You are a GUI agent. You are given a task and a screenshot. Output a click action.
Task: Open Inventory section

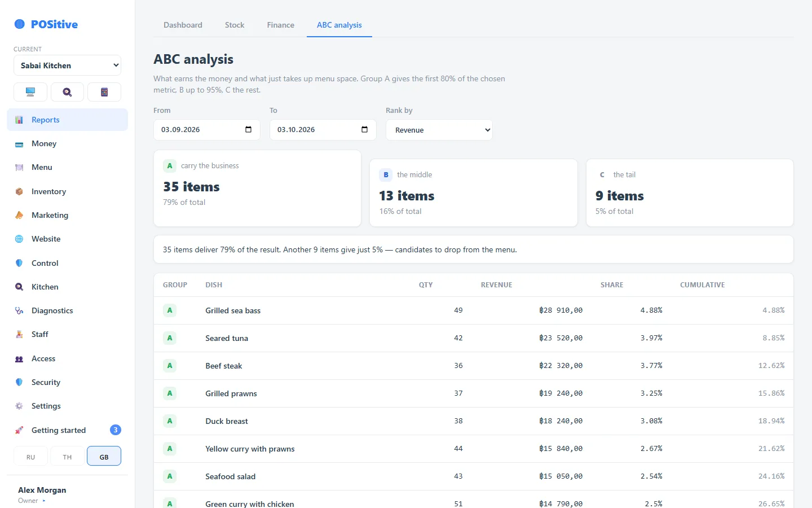click(x=67, y=191)
